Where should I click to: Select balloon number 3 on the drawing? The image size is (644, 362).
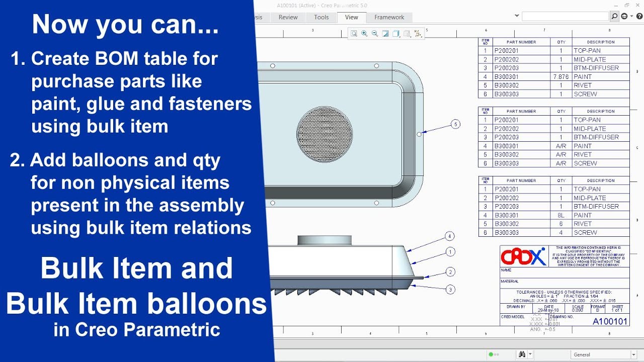tap(450, 289)
